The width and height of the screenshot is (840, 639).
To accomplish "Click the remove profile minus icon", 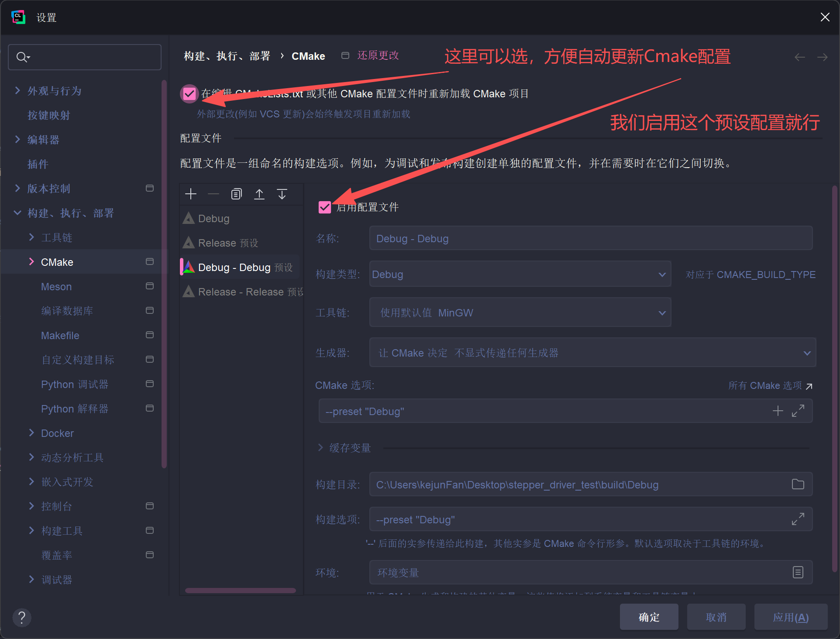I will [213, 194].
